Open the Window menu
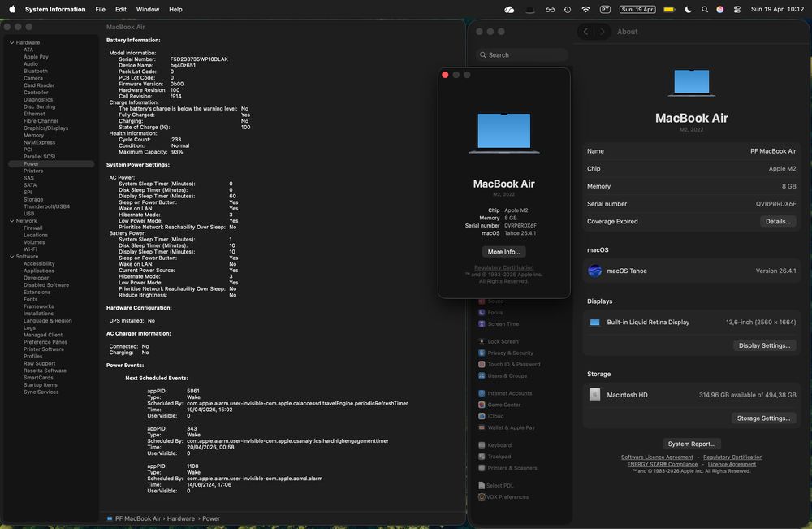Screen dimensions: 812x529 [x=148, y=9]
